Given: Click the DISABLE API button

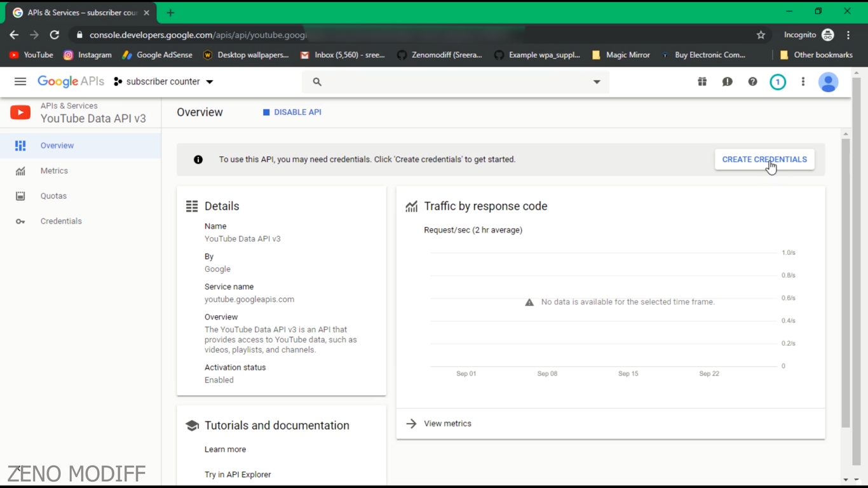Looking at the screenshot, I should point(292,112).
